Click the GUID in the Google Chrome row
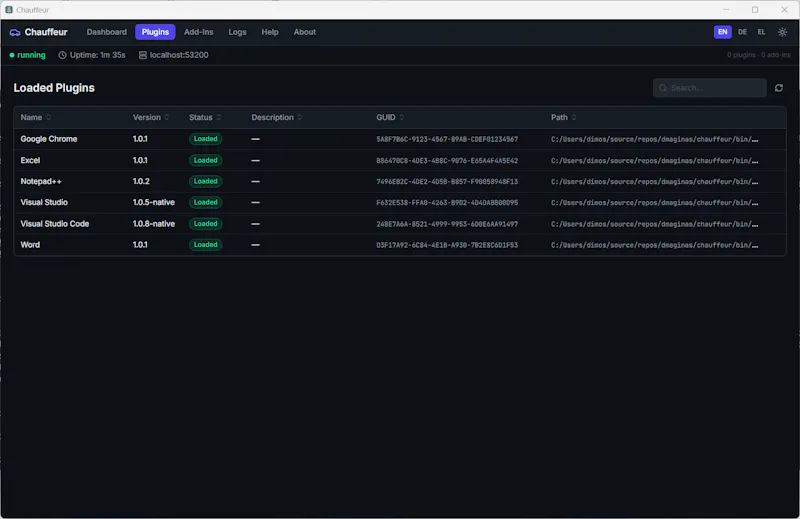The height and width of the screenshot is (519, 800). coord(447,139)
